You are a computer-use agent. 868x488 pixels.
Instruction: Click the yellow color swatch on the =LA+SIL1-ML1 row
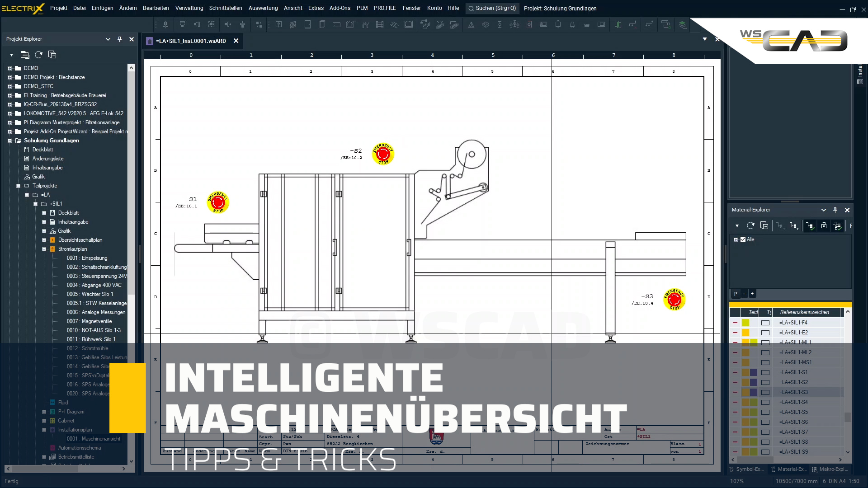pyautogui.click(x=745, y=343)
